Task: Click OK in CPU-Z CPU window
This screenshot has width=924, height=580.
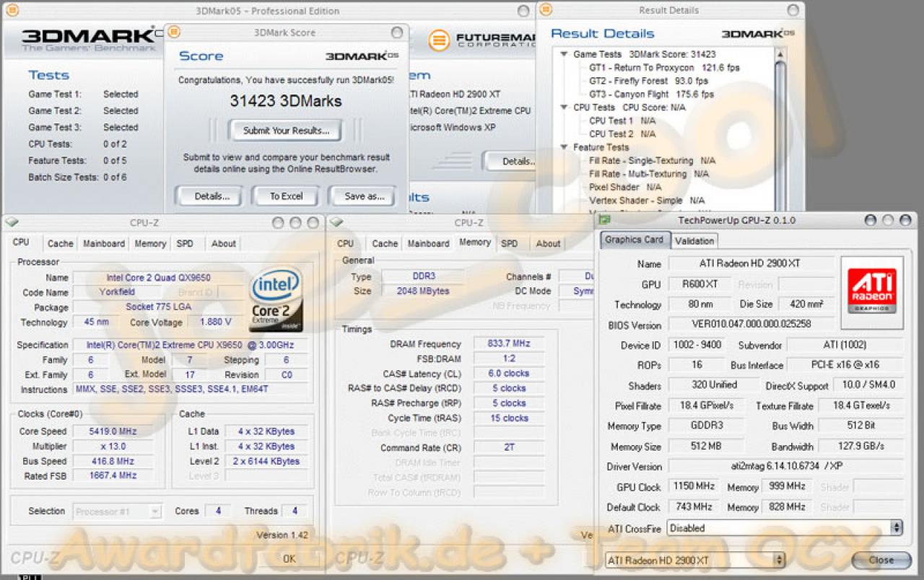Action: [x=289, y=558]
